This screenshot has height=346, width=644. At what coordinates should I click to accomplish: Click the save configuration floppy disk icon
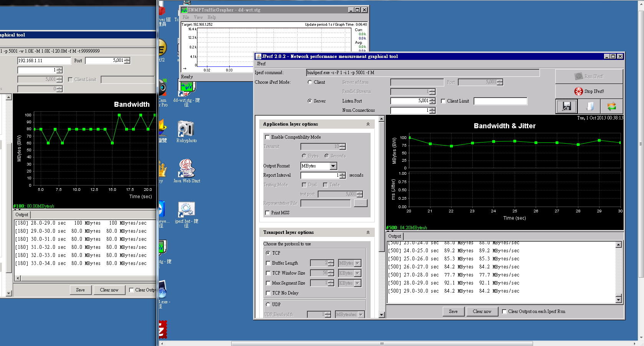(566, 106)
